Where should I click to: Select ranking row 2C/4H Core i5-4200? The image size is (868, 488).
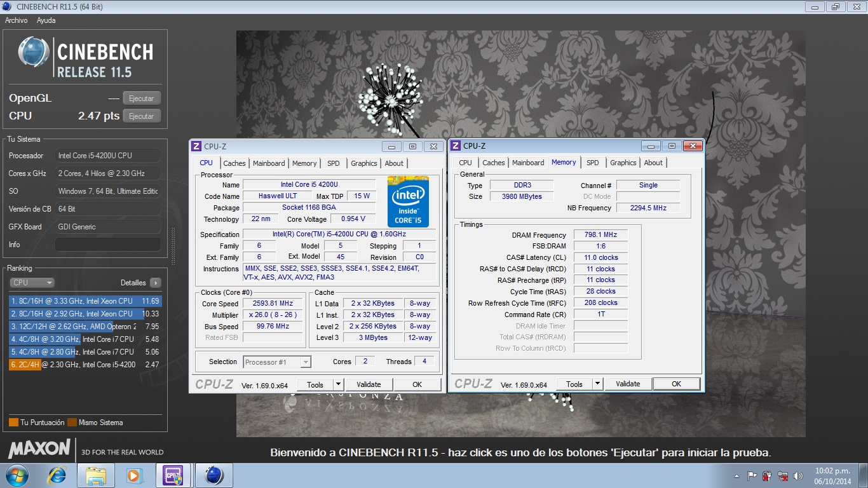pyautogui.click(x=85, y=365)
